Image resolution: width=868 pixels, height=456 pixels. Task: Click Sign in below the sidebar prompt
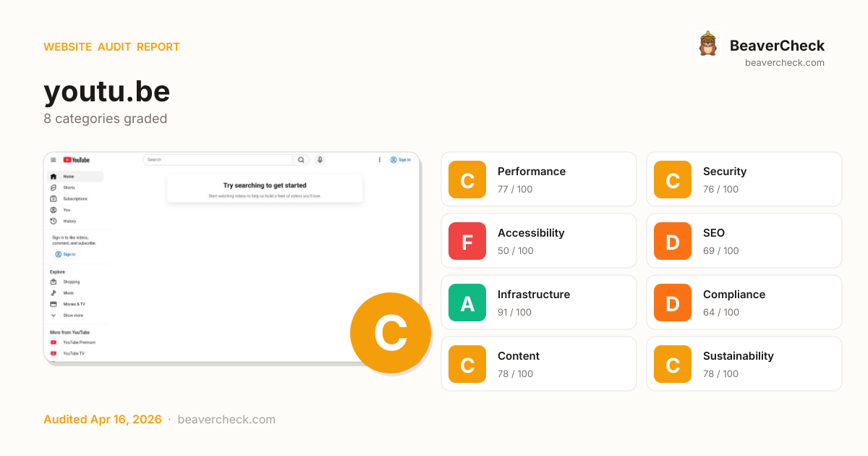(65, 255)
